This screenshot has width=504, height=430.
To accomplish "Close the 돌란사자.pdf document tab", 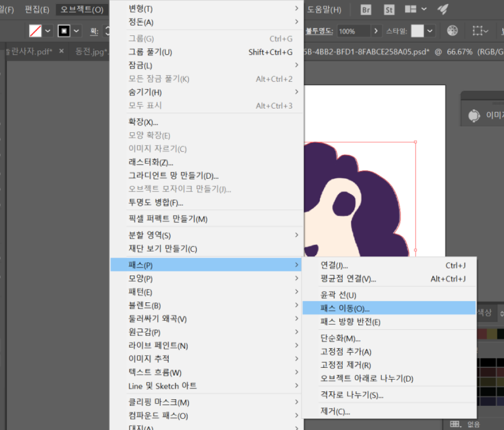I will (62, 52).
